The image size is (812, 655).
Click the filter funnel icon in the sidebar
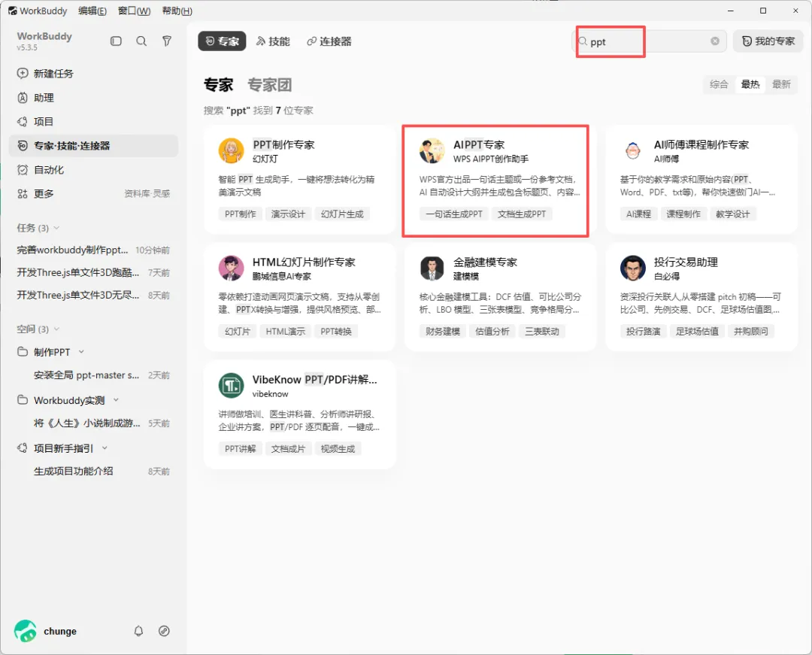point(167,41)
